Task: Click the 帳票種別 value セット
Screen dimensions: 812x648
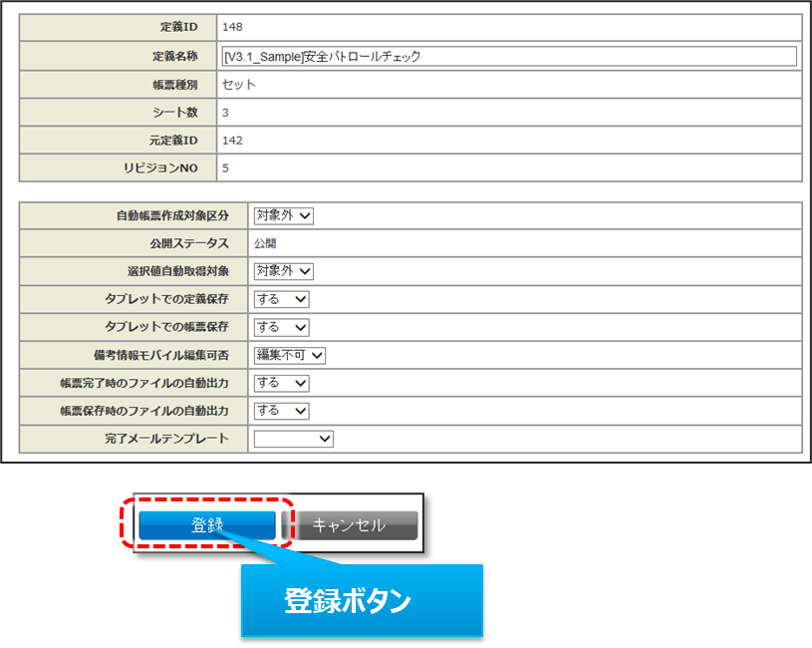Action: 239,85
